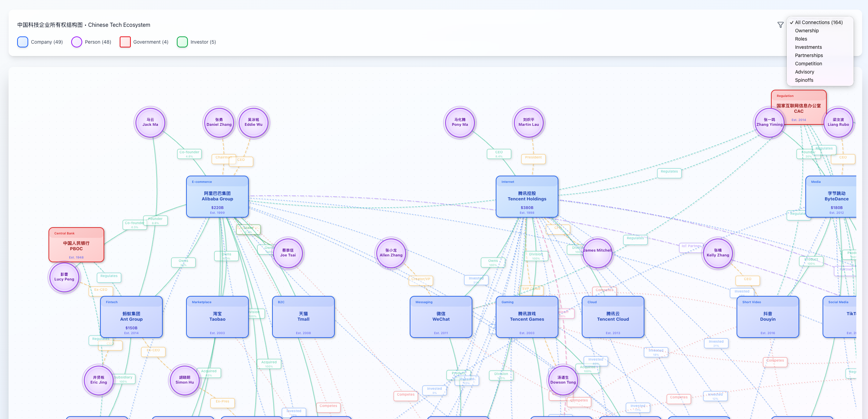
Task: Open the Ant Group fintech card
Action: [131, 317]
